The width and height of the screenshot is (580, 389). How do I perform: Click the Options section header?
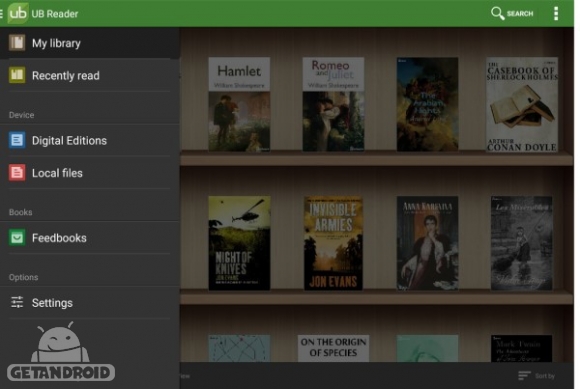[23, 277]
